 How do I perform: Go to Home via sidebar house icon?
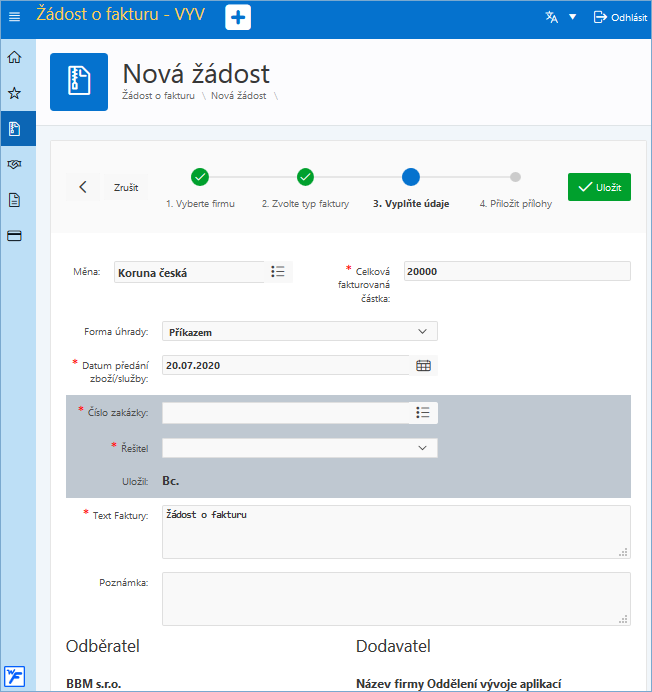click(15, 57)
